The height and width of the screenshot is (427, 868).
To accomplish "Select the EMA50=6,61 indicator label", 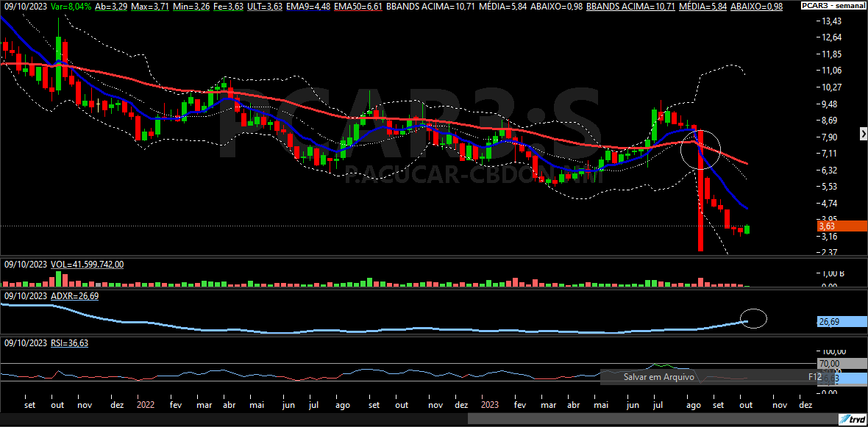I will (358, 7).
